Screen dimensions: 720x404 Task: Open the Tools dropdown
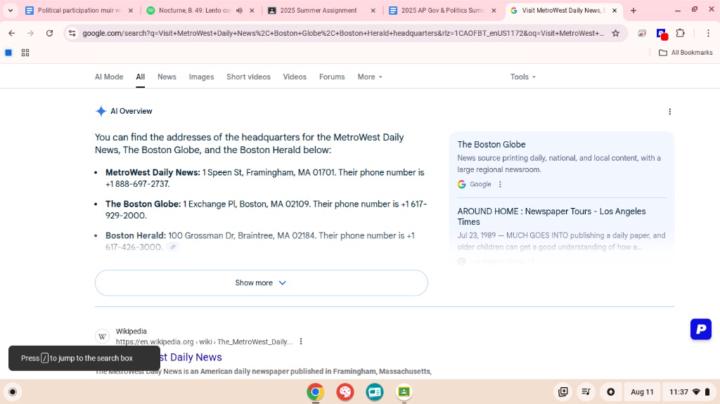523,77
